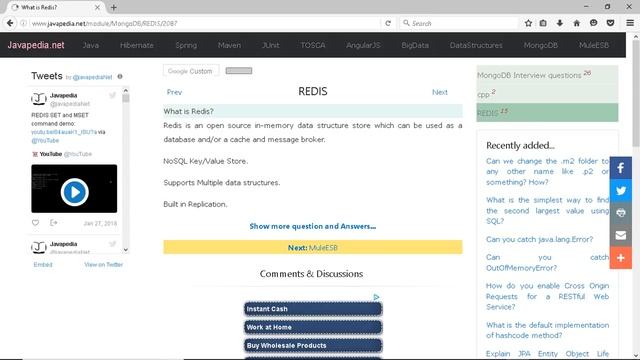Click the Twitter info icon beside Tweets
The height and width of the screenshot is (360, 640).
pos(120,76)
